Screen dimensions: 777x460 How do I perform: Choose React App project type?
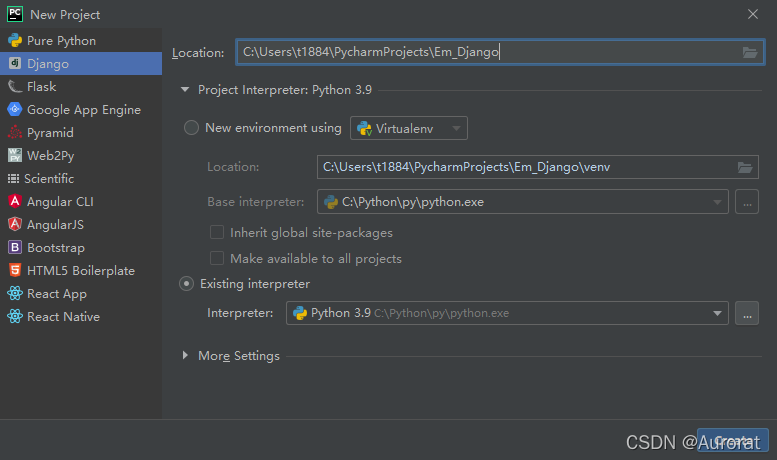(81, 293)
